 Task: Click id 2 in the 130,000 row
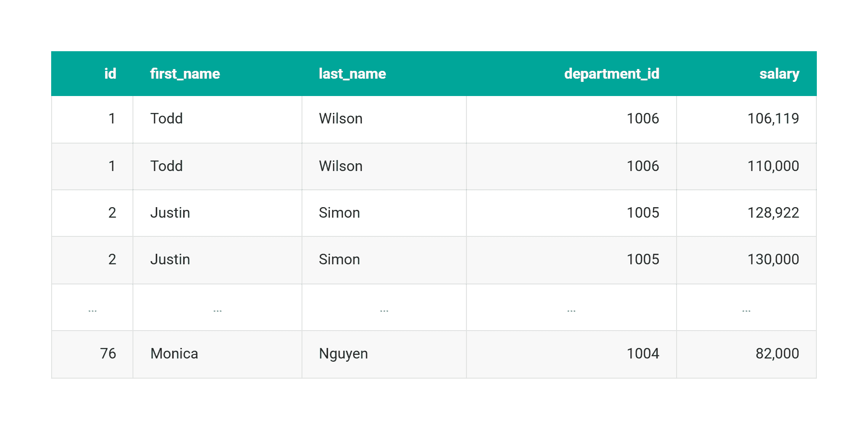coord(112,259)
